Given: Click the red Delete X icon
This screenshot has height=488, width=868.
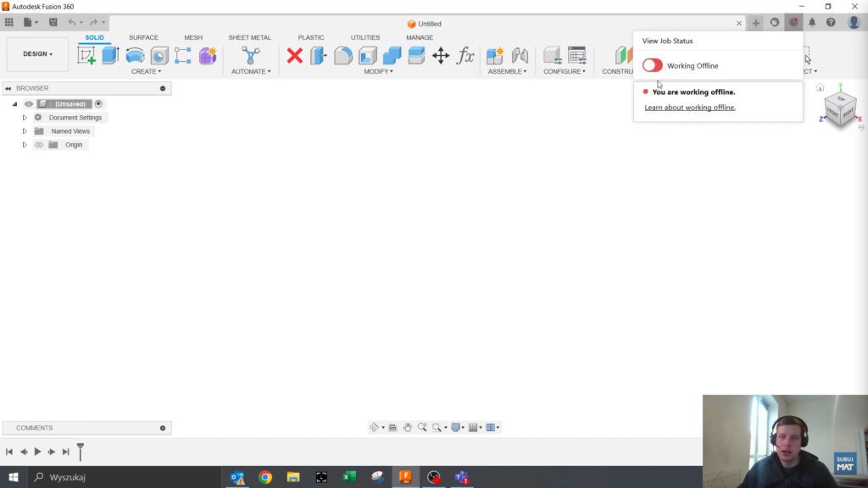Looking at the screenshot, I should click(x=294, y=55).
